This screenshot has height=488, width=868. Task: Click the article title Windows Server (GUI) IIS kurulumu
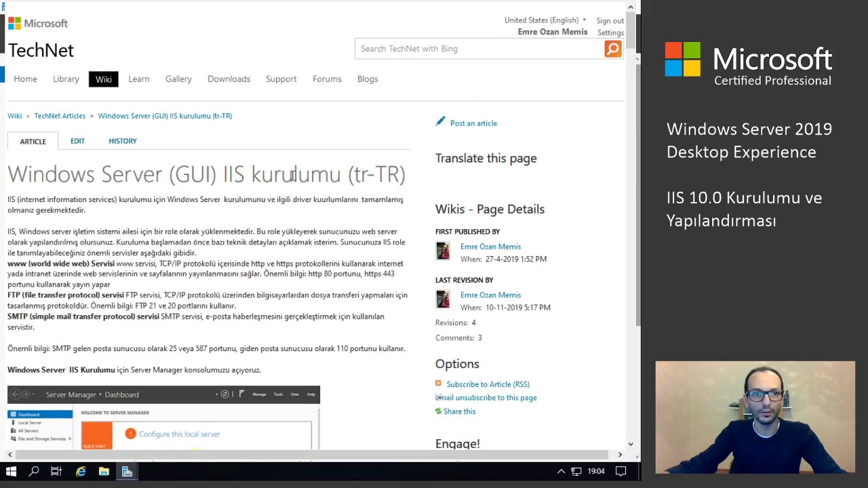[x=206, y=174]
